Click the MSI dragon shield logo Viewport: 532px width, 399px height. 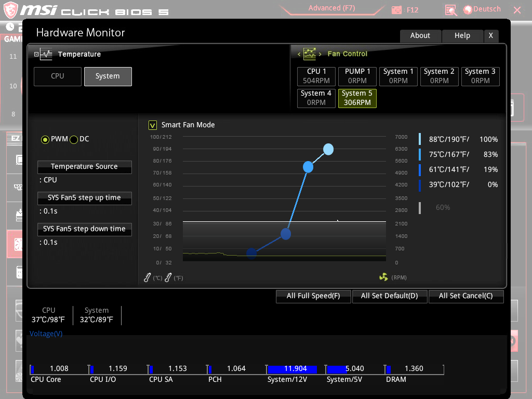(x=10, y=10)
